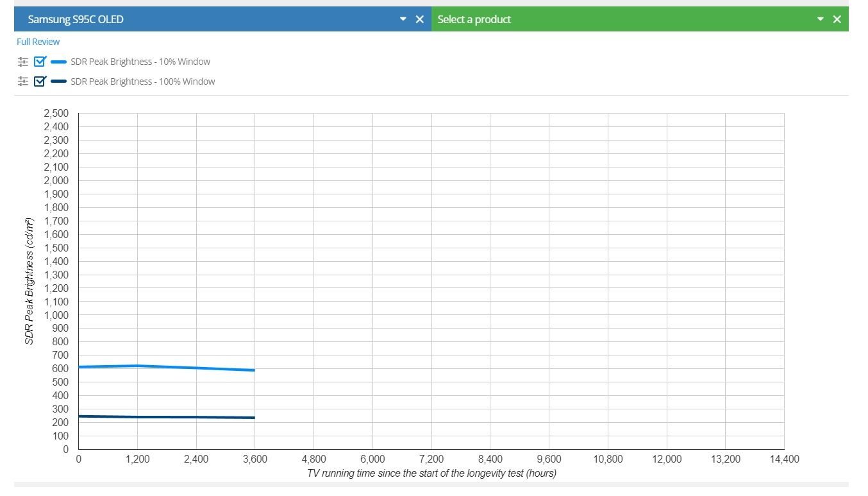Click the 'SDR Peak Brightness - 100% Window' label
This screenshot has width=868, height=496.
coord(142,81)
